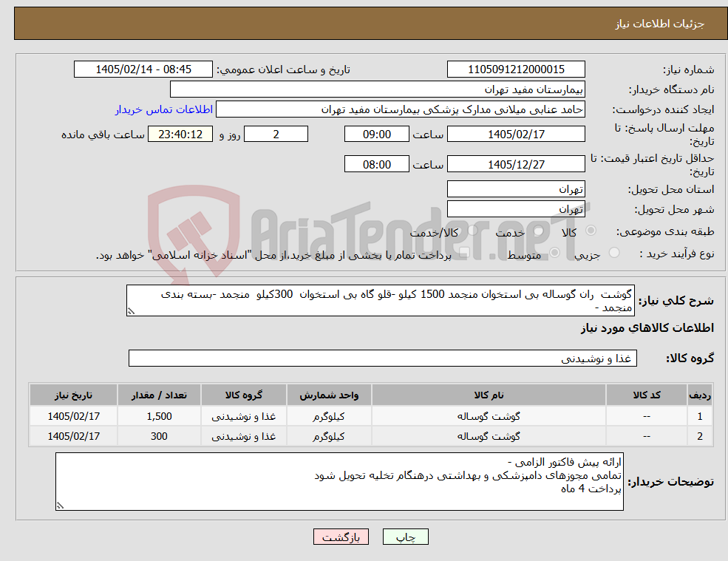This screenshot has width=728, height=561.
Task: Click the need number field 1105091212000015
Action: (x=516, y=69)
